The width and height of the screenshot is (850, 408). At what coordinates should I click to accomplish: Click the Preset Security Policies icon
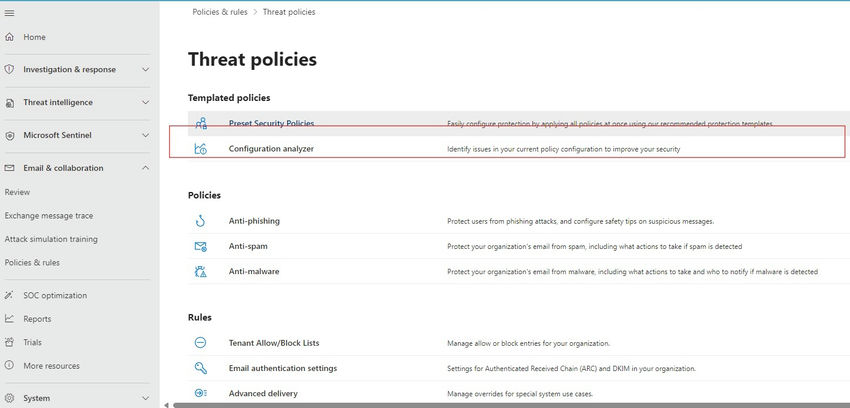[201, 124]
